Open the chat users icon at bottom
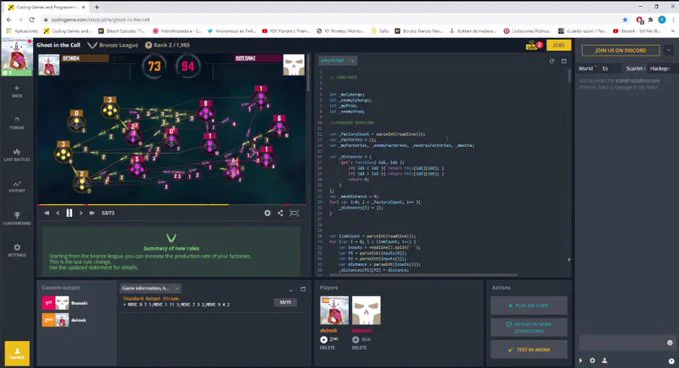Screen dimensions: 679x368 click(x=605, y=360)
